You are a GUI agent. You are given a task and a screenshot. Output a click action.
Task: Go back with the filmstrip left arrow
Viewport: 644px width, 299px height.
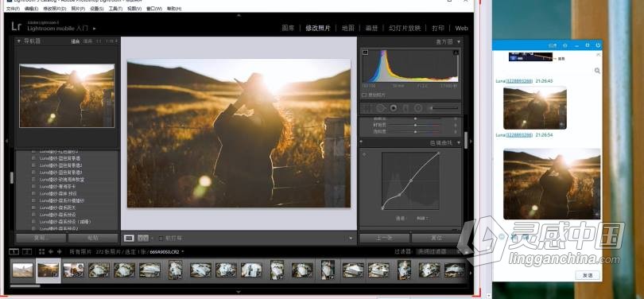[51, 252]
